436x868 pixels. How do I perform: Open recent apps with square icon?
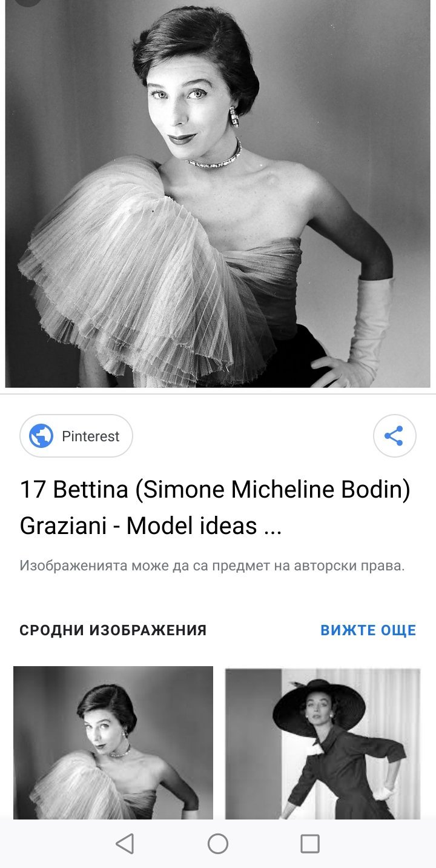tap(310, 843)
